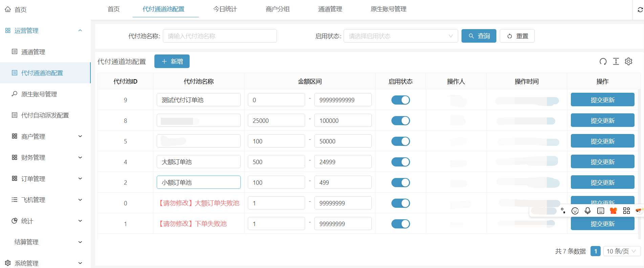The height and width of the screenshot is (268, 644).
Task: Toggle status switch for 大额订单池
Action: point(401,162)
